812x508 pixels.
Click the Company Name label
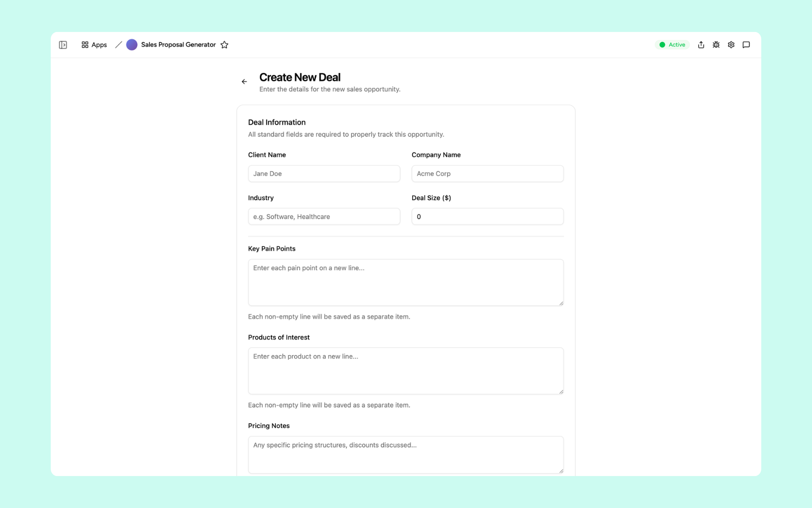[x=436, y=155]
